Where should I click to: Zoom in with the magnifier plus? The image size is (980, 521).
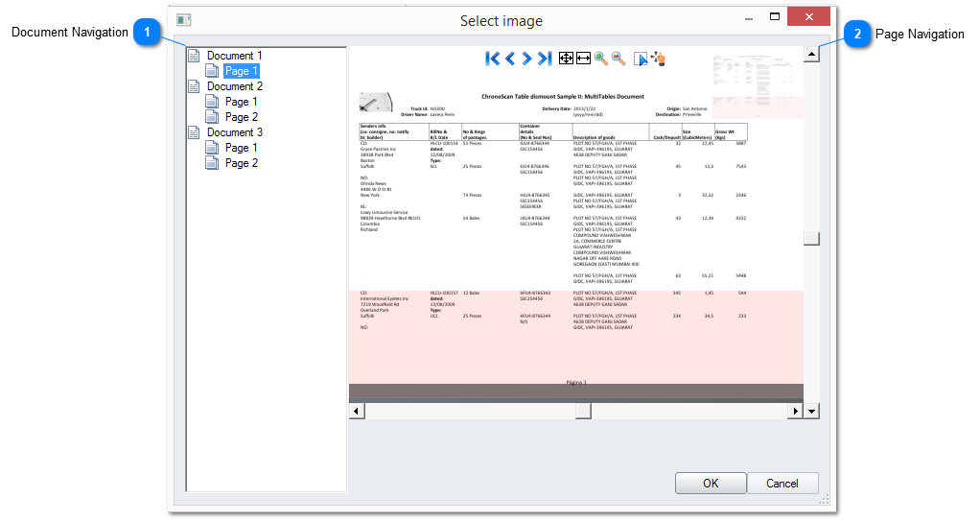[x=601, y=59]
